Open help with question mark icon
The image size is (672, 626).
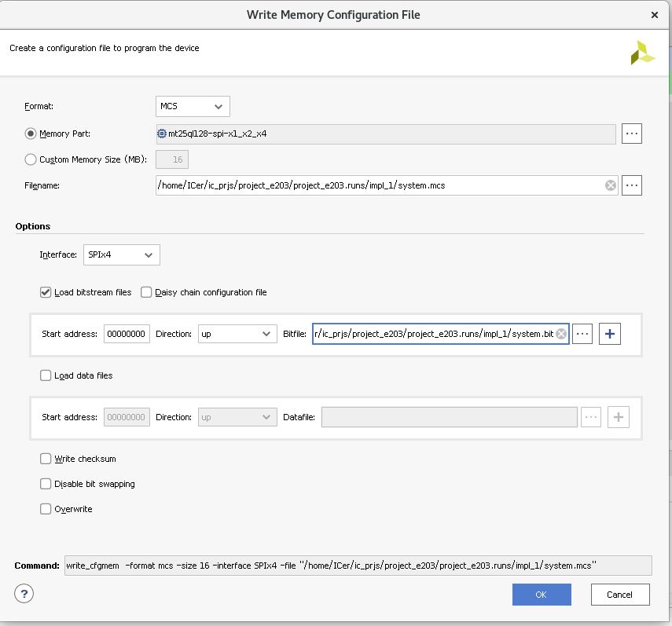point(24,594)
